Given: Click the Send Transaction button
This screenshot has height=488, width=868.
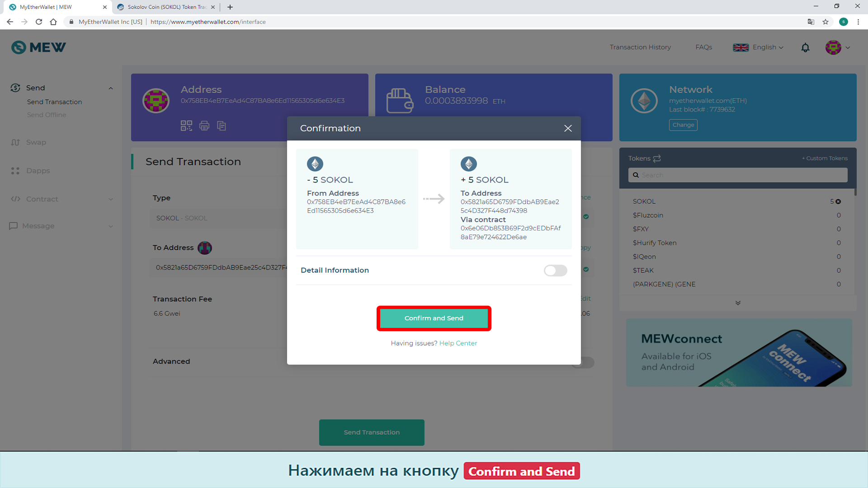Looking at the screenshot, I should point(372,432).
